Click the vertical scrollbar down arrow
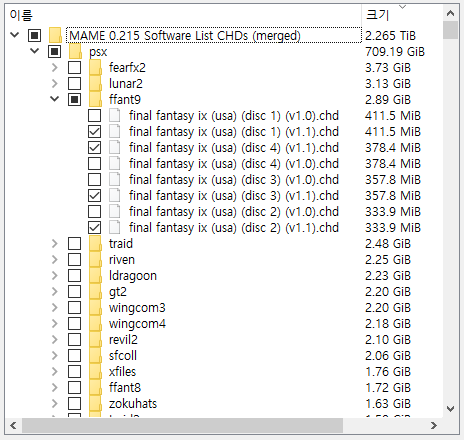The width and height of the screenshot is (464, 440). pyautogui.click(x=450, y=409)
